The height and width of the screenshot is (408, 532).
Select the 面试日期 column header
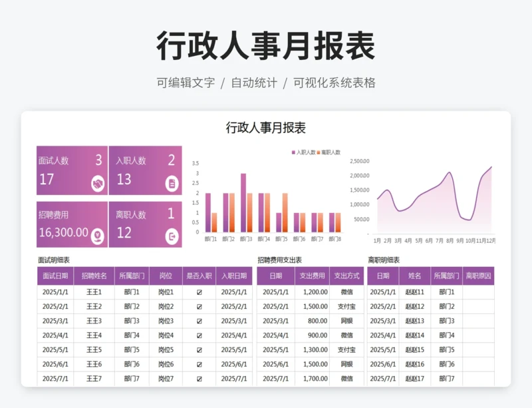tap(55, 276)
